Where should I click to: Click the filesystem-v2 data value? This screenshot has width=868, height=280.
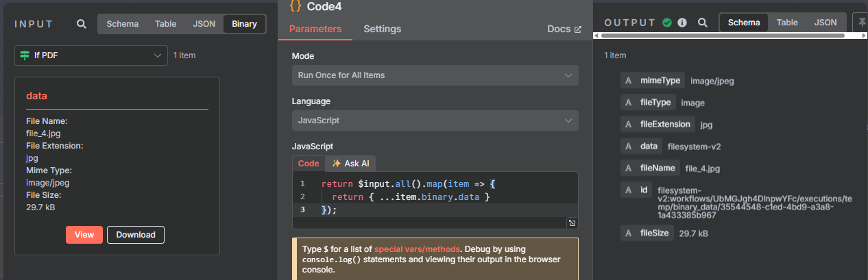click(694, 147)
